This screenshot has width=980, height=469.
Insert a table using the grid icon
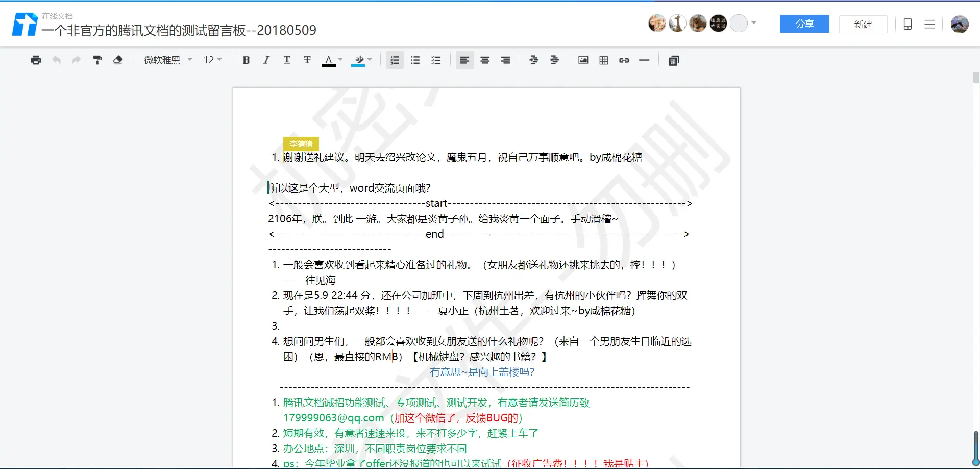[603, 60]
